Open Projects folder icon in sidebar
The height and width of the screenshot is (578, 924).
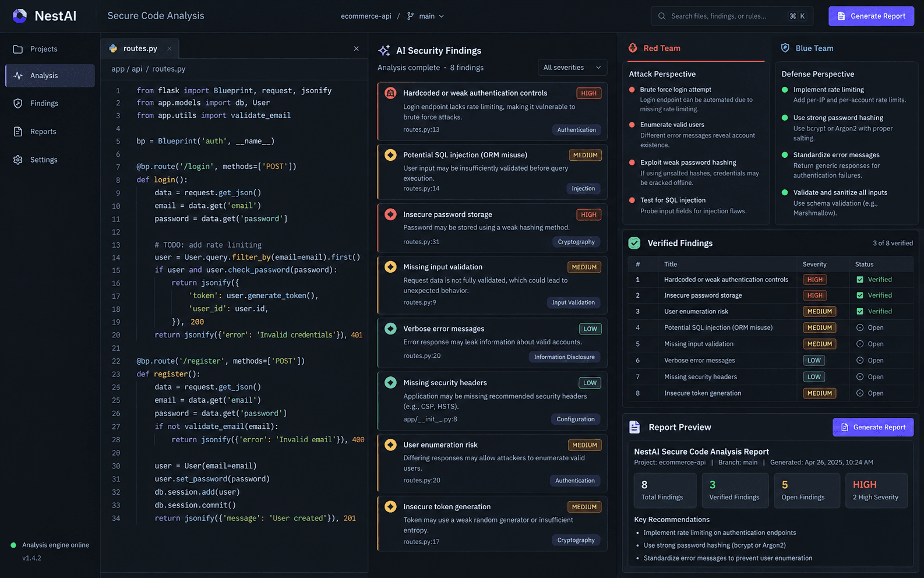click(x=18, y=49)
